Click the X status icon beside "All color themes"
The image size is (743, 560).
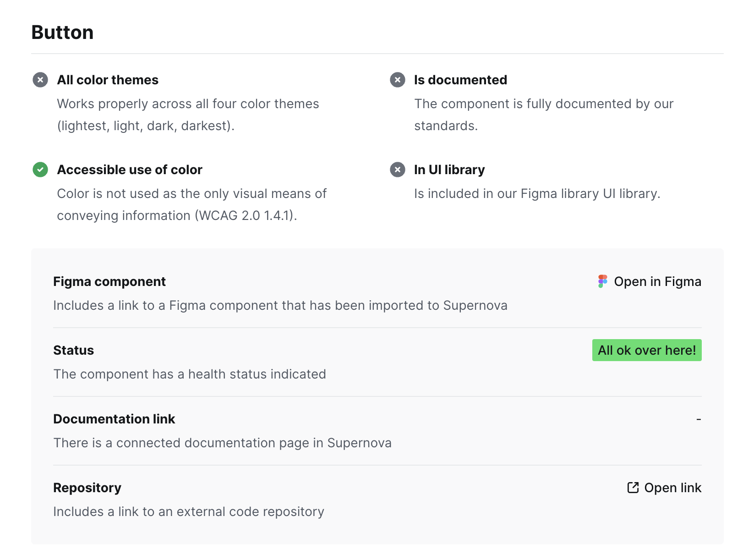pyautogui.click(x=40, y=80)
